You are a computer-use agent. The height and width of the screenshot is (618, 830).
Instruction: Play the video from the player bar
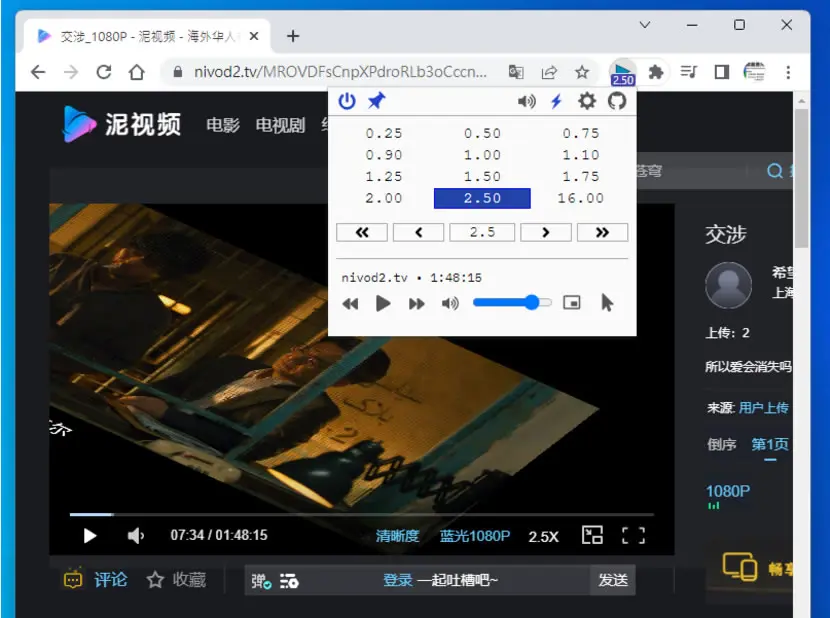[x=90, y=536]
